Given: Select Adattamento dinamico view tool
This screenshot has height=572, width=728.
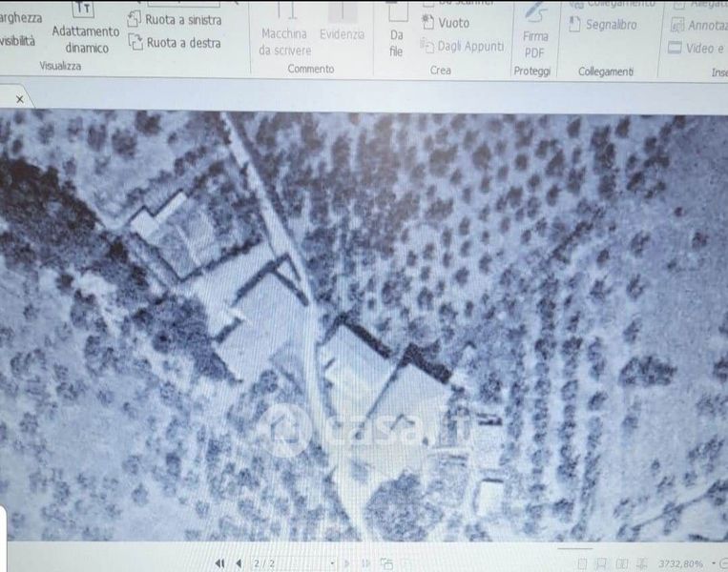Looking at the screenshot, I should point(86,30).
